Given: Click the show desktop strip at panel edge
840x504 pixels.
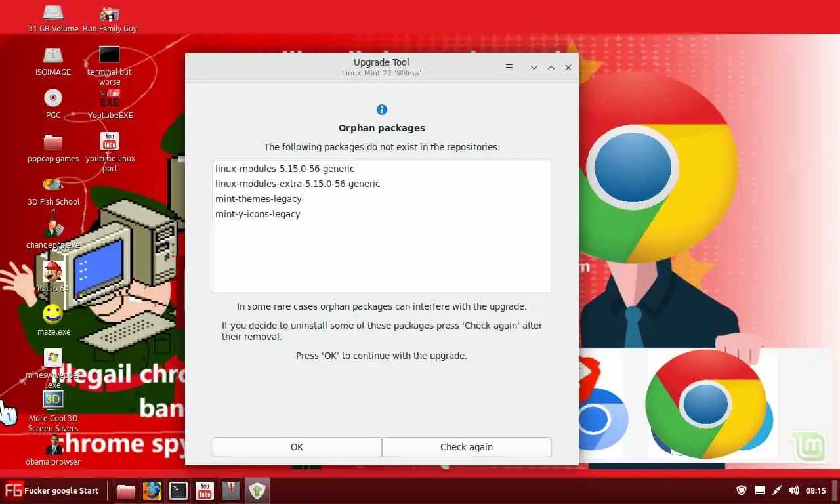Looking at the screenshot, I should click(x=835, y=490).
